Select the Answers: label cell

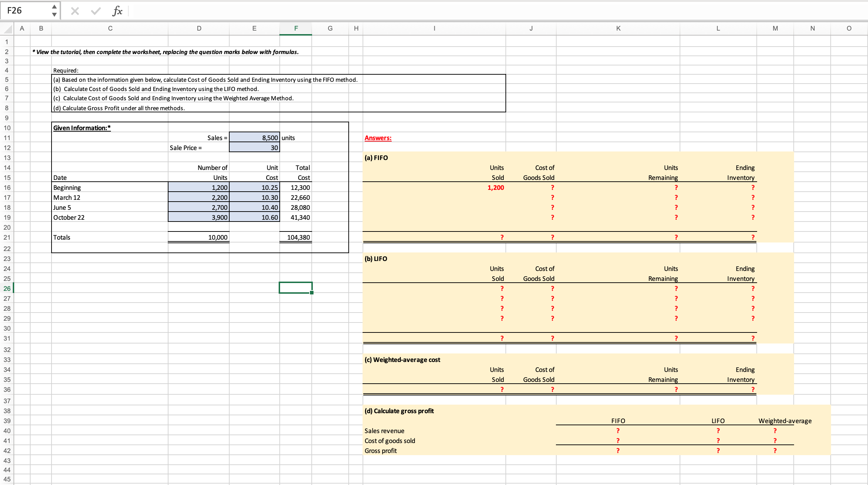(377, 138)
